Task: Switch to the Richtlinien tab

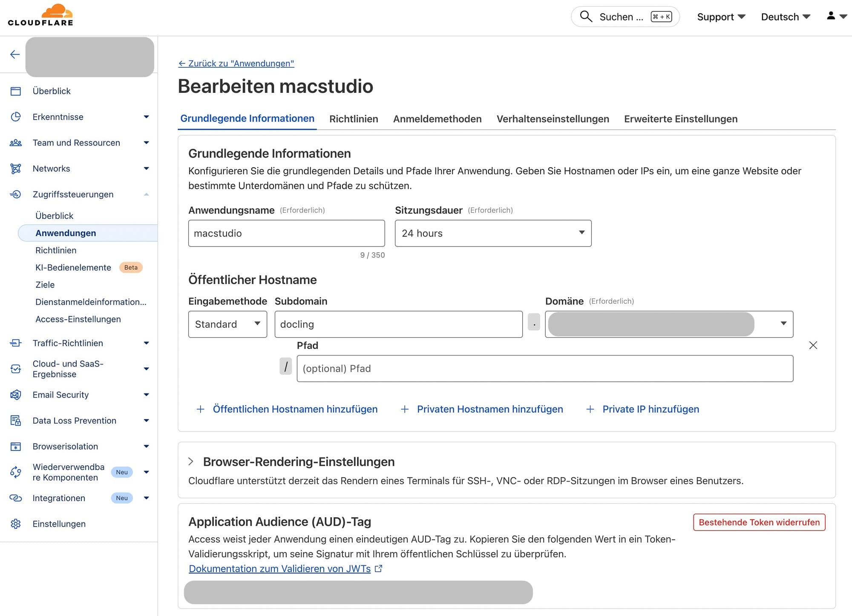Action: tap(354, 119)
